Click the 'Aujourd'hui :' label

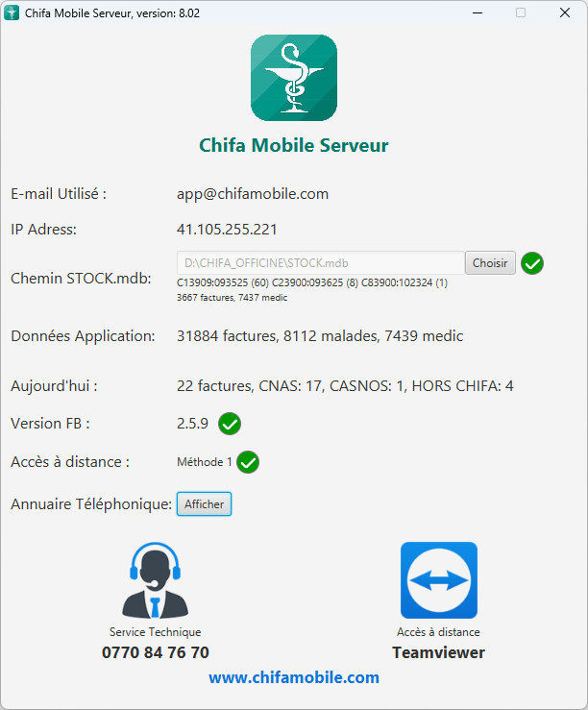coord(55,386)
